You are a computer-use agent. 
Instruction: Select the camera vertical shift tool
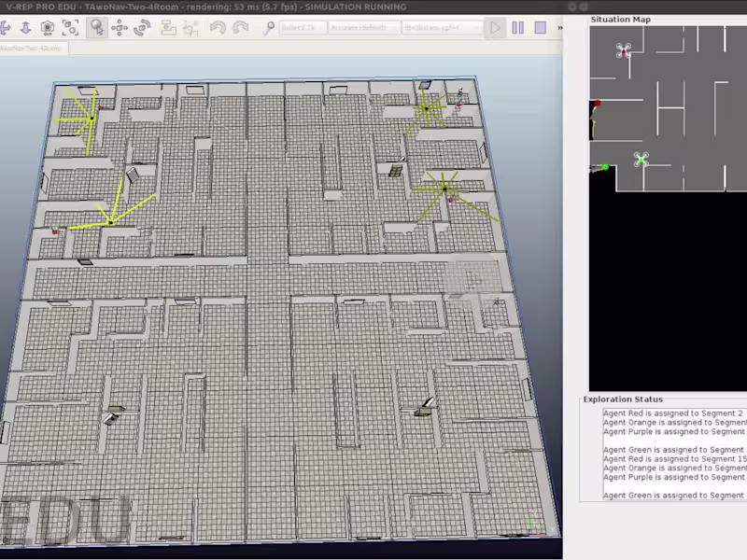[x=25, y=27]
